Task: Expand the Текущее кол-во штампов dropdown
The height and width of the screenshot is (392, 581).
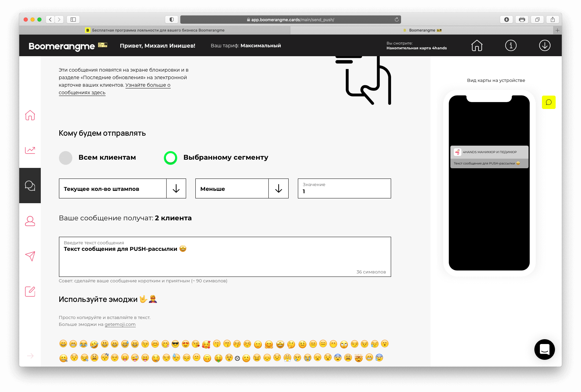Action: (122, 188)
